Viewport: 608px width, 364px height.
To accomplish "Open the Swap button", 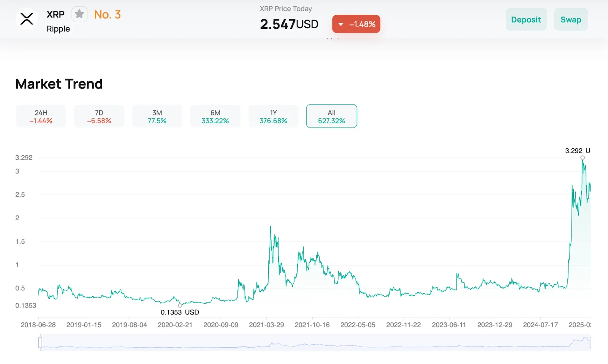I will (571, 19).
